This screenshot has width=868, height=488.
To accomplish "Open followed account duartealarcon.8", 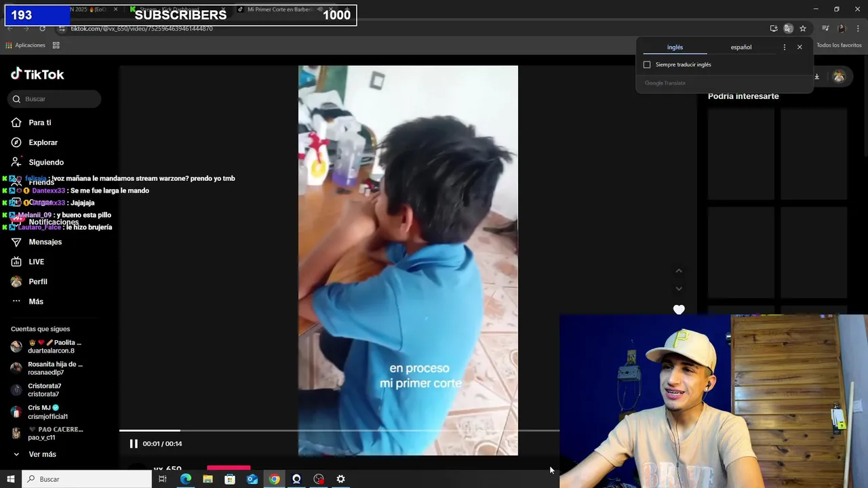I will tap(46, 346).
